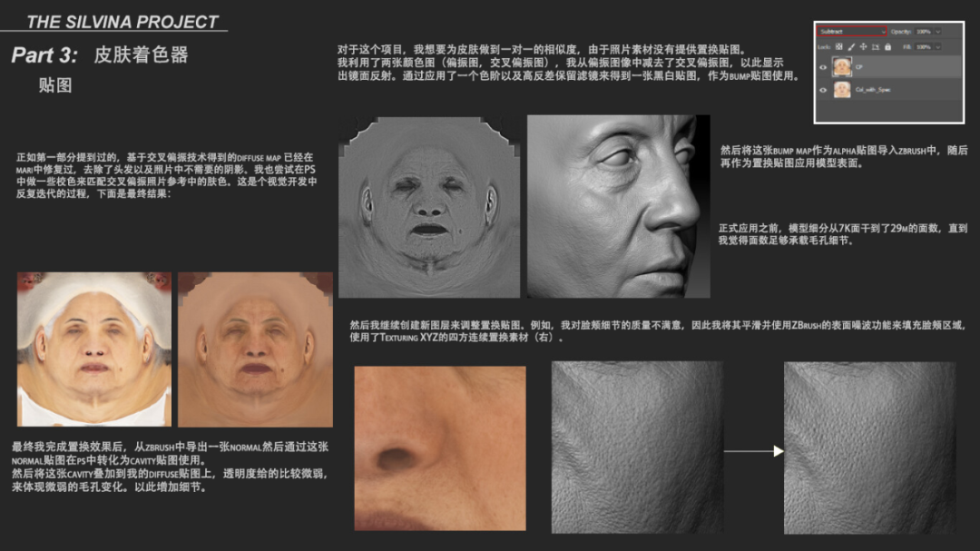The height and width of the screenshot is (551, 980).
Task: Click the Col_with_Spec layer name
Action: pos(873,90)
